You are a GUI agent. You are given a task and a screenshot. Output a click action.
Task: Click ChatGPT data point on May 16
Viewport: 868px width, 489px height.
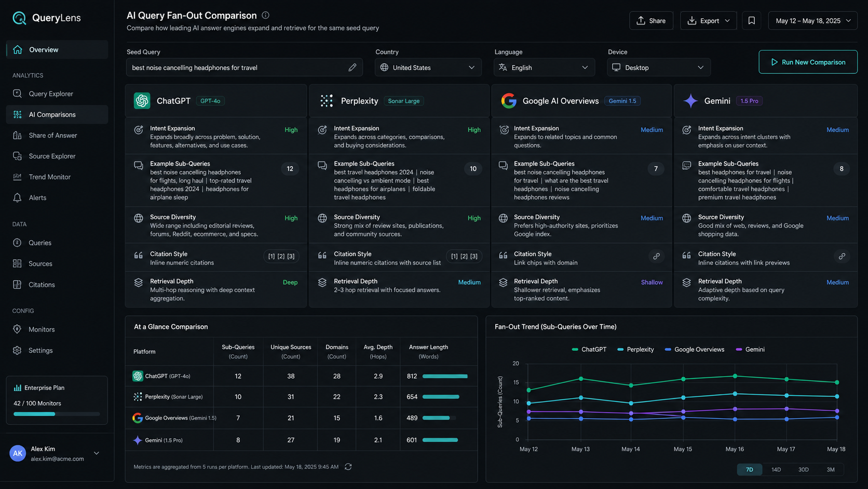tap(735, 376)
